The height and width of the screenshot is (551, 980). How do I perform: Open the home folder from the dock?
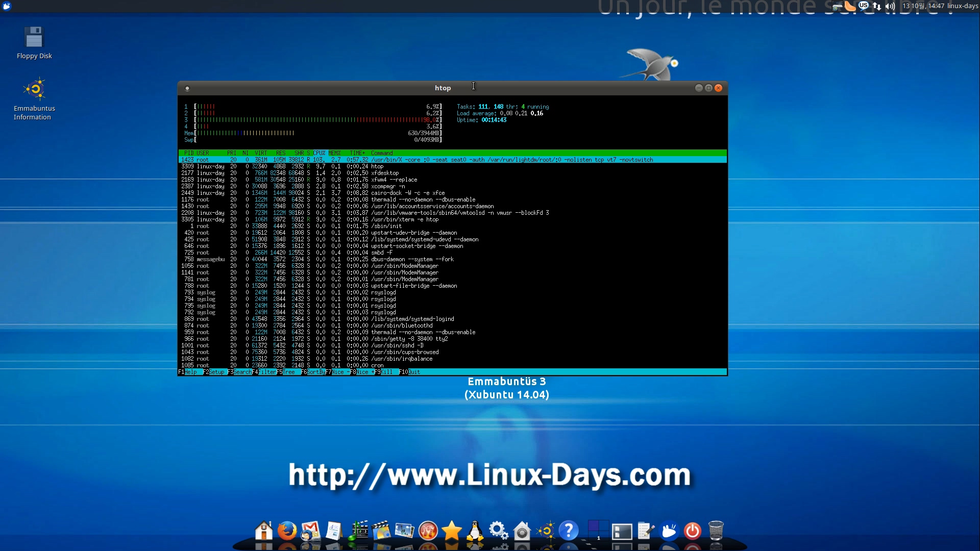264,531
